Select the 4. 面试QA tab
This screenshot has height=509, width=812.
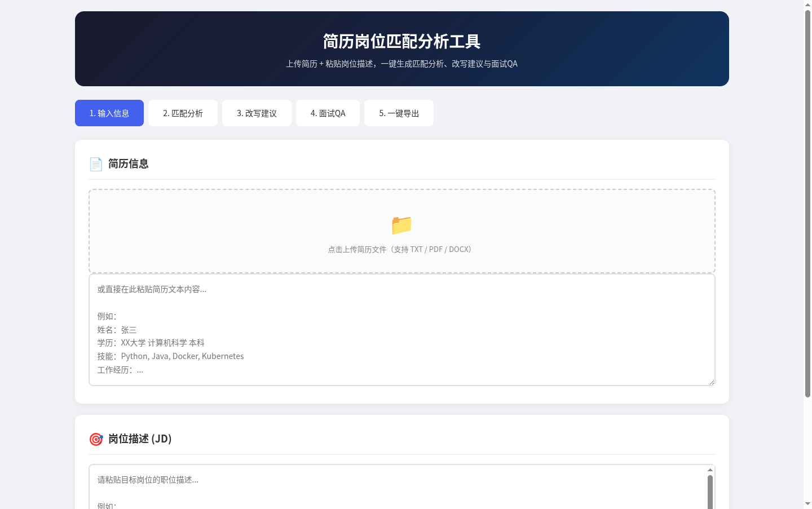coord(328,113)
